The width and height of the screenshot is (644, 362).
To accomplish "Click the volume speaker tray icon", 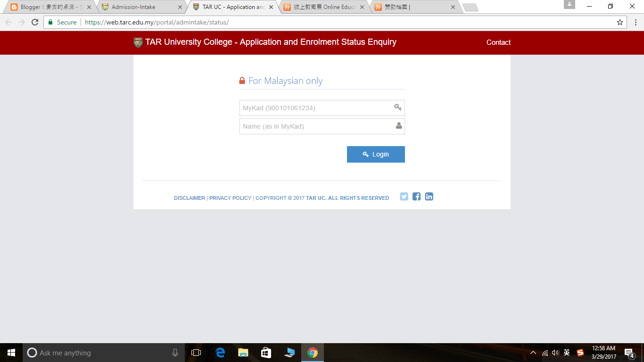I will pos(555,353).
